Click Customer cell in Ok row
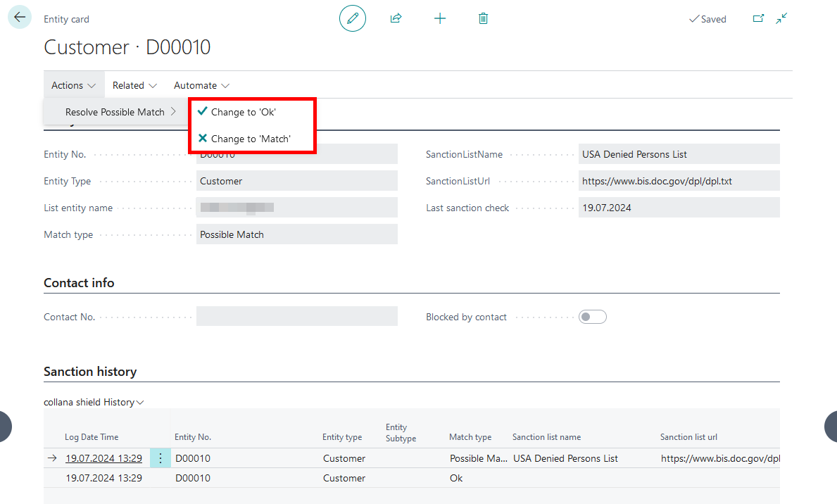The image size is (837, 504). pos(344,478)
